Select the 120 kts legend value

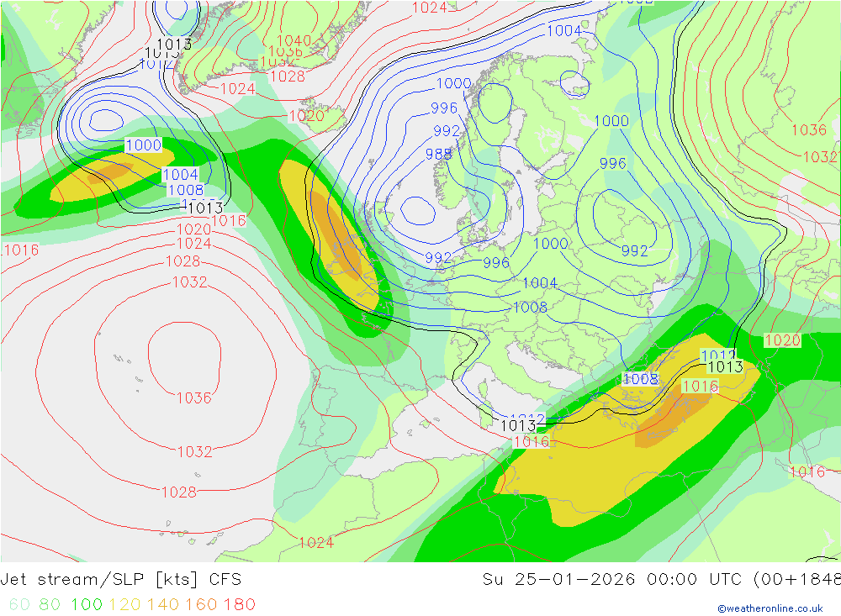(x=124, y=604)
